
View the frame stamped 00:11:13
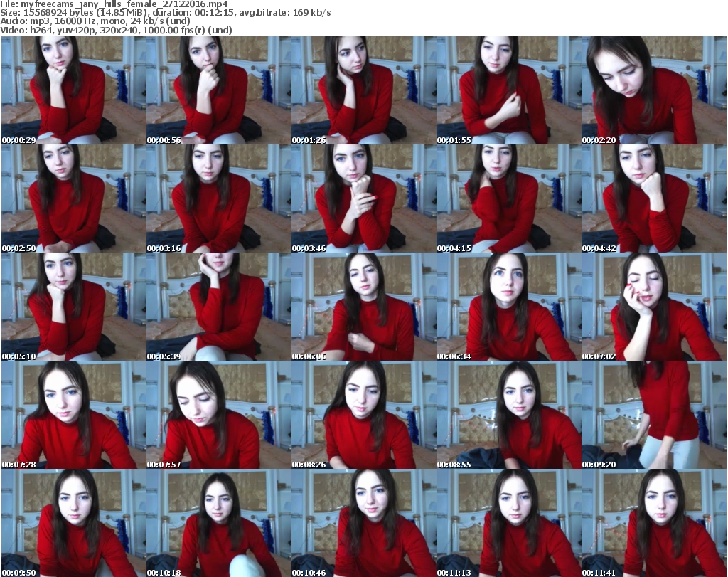[x=508, y=523]
